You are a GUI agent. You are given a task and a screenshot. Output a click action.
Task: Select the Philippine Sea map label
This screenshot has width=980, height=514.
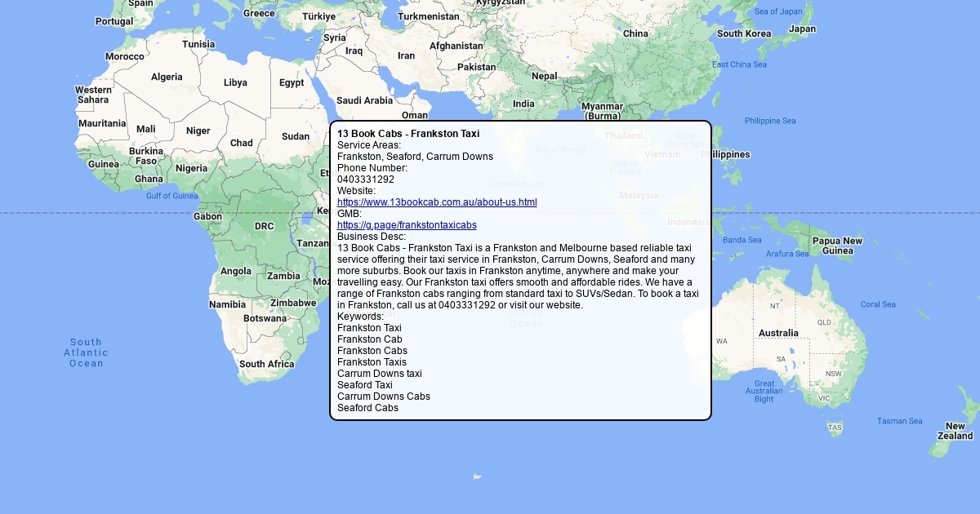[769, 121]
